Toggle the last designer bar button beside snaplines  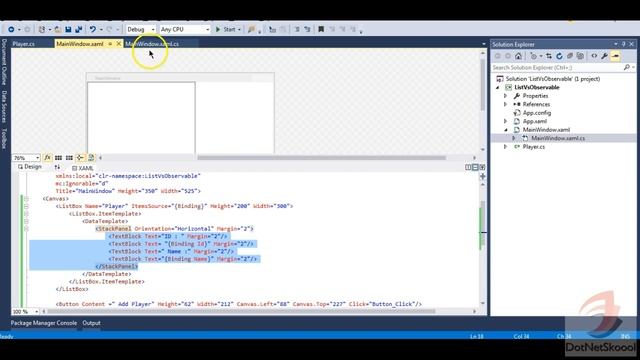(91, 158)
